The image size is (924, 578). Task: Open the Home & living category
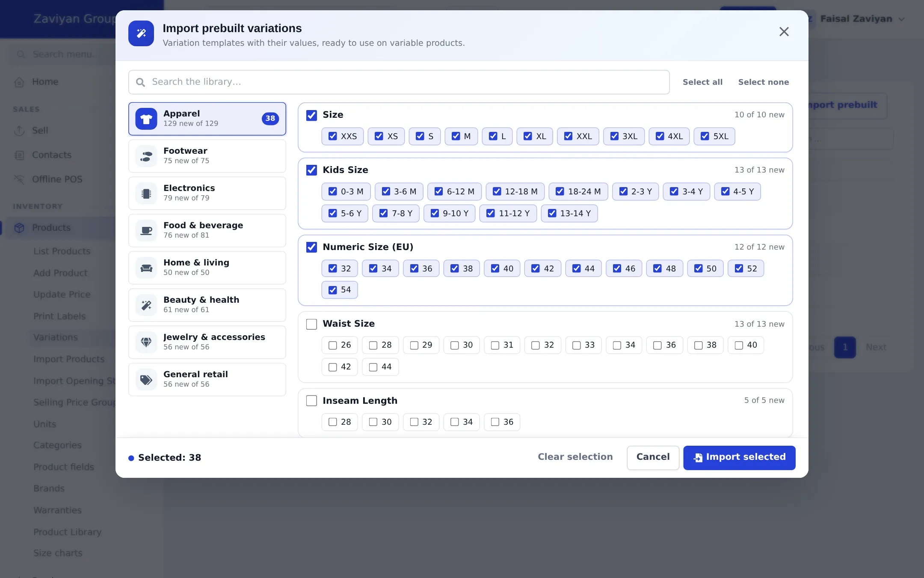point(207,268)
